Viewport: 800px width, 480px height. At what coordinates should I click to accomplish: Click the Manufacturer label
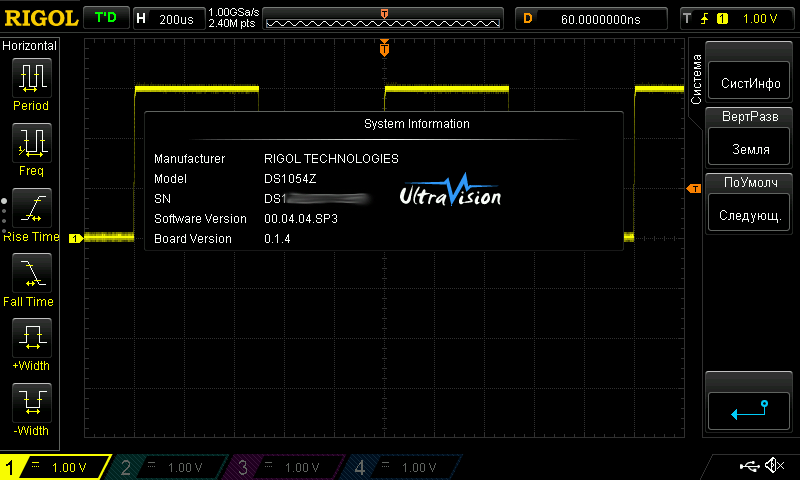(x=189, y=159)
